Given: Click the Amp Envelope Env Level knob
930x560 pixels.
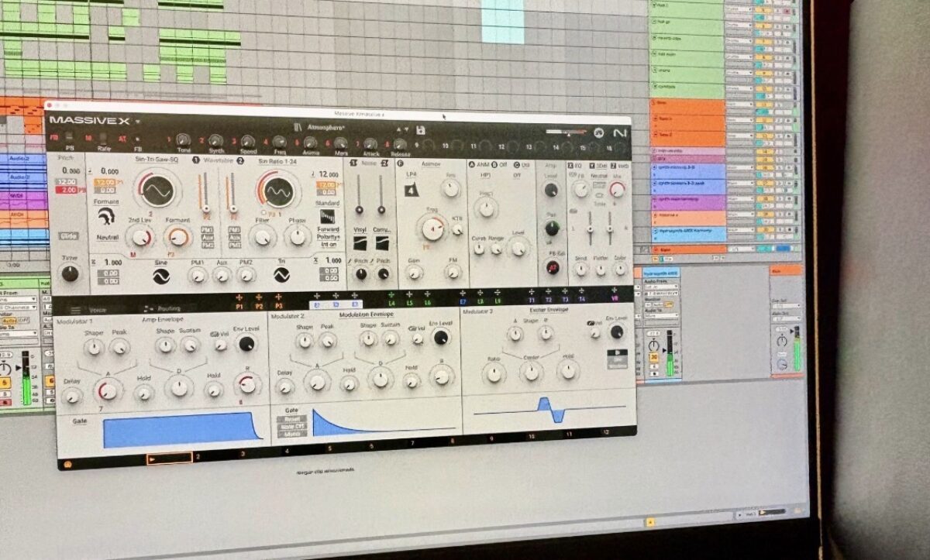Looking at the screenshot, I should (246, 344).
